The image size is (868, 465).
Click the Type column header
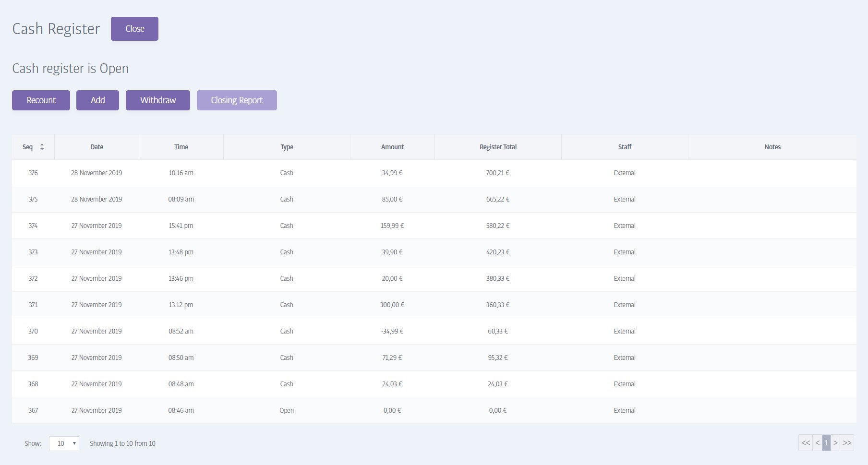click(287, 147)
